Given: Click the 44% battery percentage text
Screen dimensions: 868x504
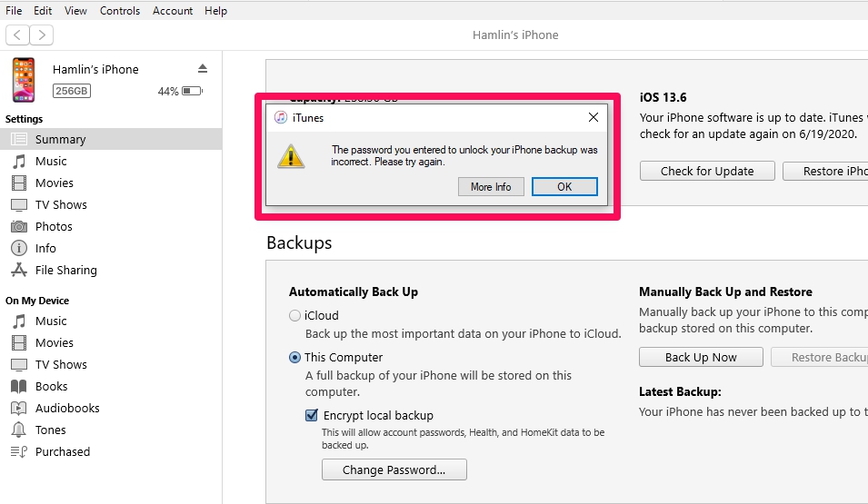Looking at the screenshot, I should [x=168, y=92].
